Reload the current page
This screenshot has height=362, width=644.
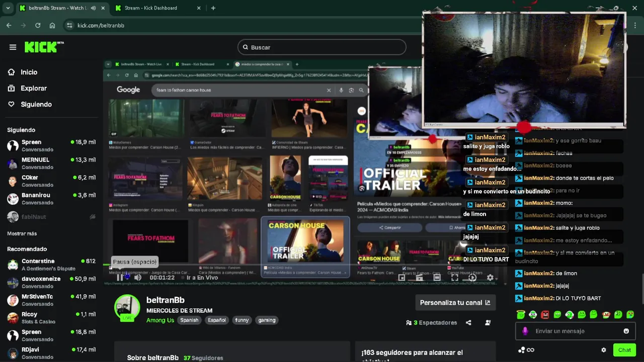click(x=38, y=25)
